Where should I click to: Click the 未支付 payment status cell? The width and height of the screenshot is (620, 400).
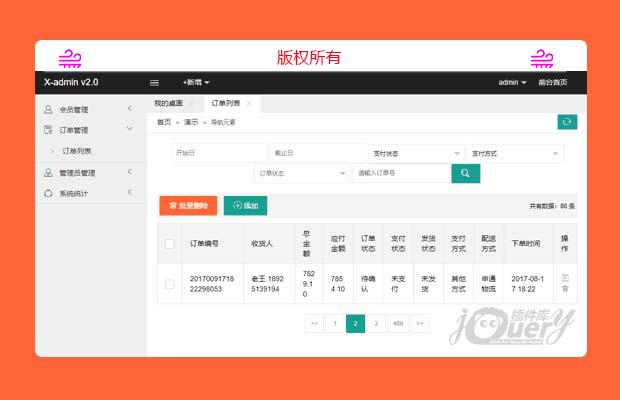(x=398, y=284)
